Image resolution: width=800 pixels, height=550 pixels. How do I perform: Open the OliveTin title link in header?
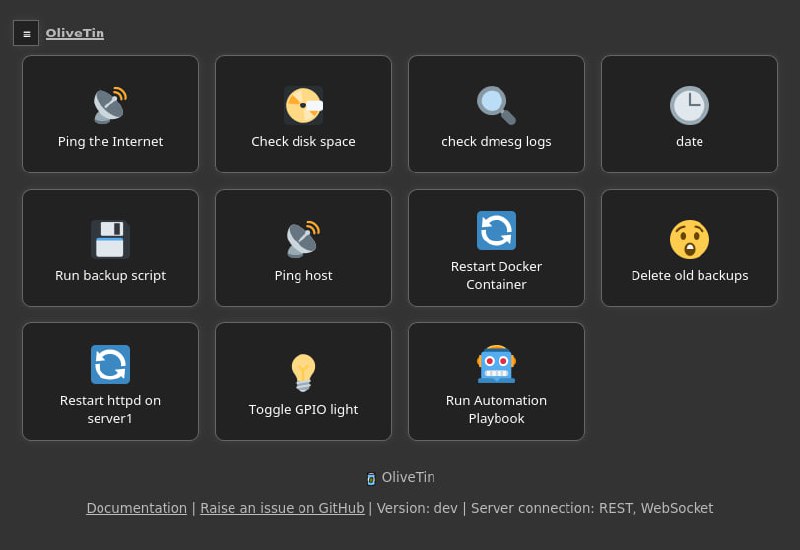pyautogui.click(x=75, y=33)
